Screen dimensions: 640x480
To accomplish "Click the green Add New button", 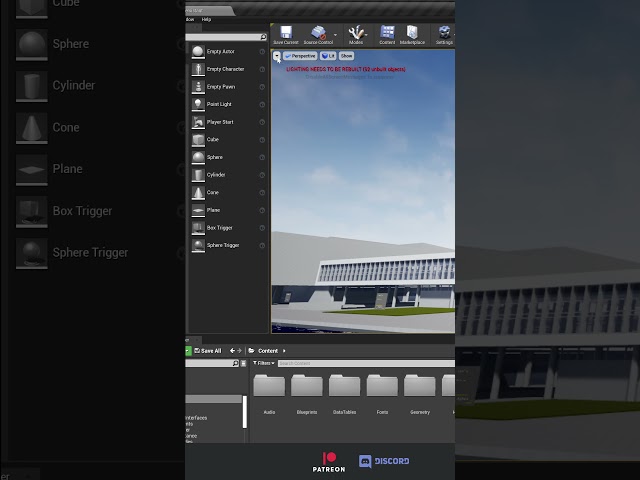I will [x=188, y=351].
